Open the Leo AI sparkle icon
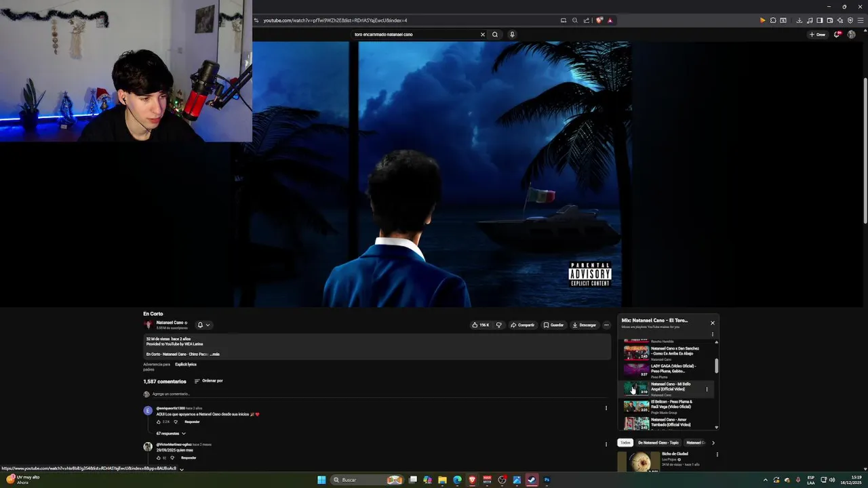The height and width of the screenshot is (488, 868). point(840,20)
